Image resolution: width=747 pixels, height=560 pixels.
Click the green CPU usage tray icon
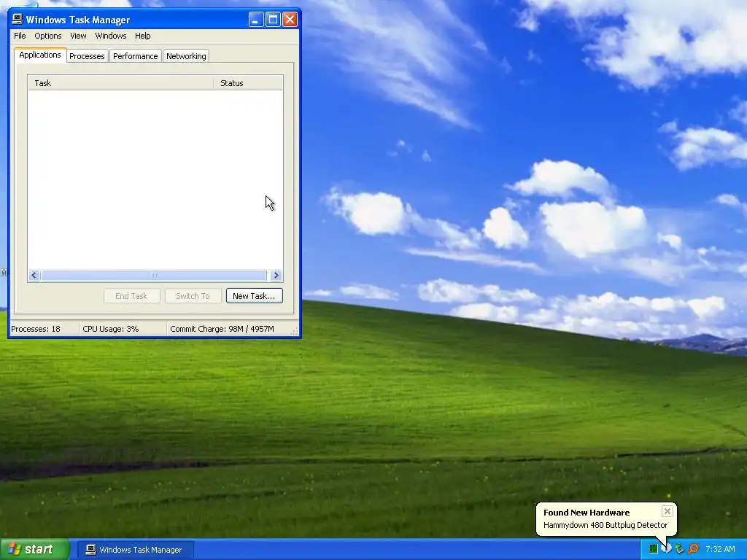[x=654, y=549]
